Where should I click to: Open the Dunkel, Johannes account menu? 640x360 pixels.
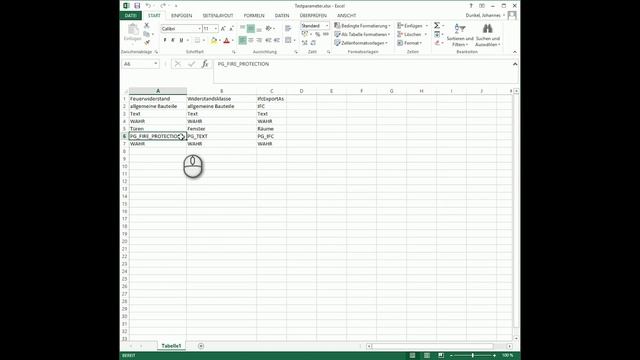click(x=485, y=16)
